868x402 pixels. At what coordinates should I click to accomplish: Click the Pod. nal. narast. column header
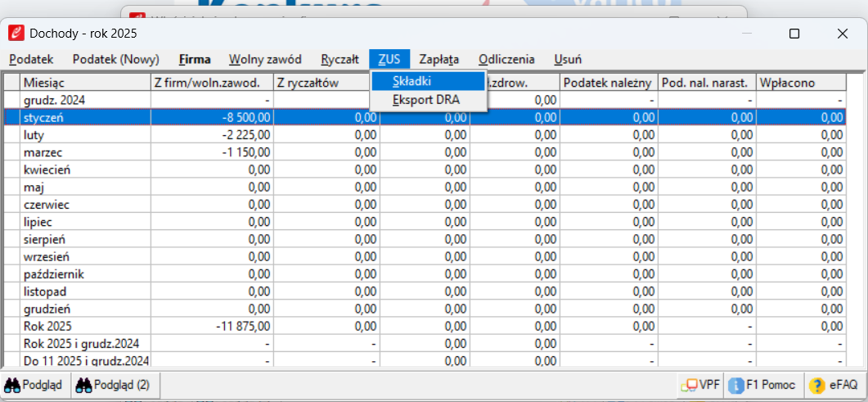coord(707,83)
